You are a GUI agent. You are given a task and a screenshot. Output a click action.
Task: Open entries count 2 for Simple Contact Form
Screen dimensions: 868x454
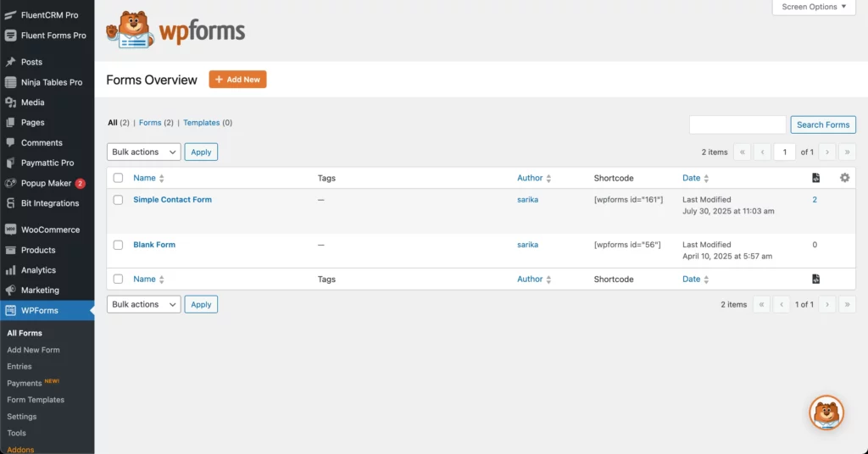pyautogui.click(x=815, y=200)
